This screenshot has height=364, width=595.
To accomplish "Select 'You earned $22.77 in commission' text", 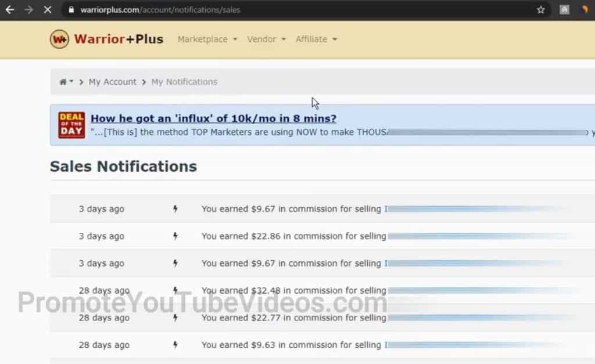I will (x=293, y=318).
